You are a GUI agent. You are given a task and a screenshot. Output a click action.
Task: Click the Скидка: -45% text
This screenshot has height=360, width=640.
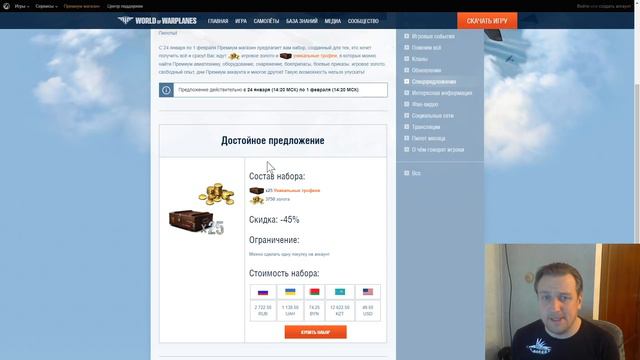(274, 220)
